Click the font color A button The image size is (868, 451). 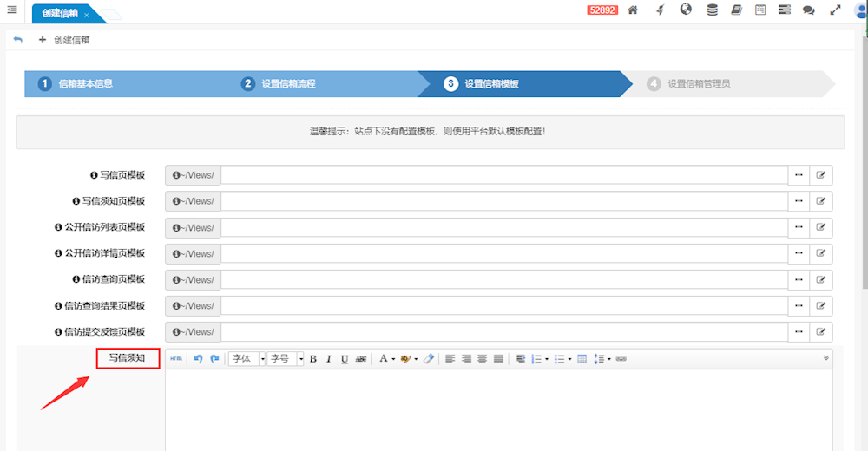(x=383, y=359)
